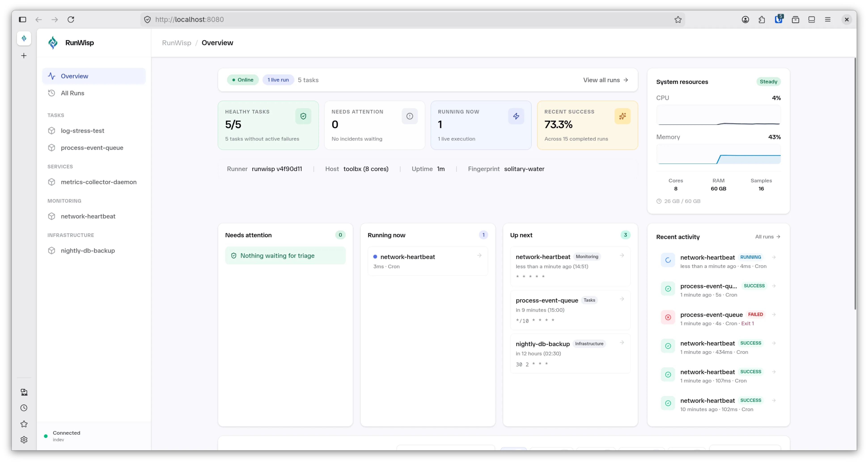Open the account profile icon
Viewport: 868px width, 463px height.
(x=745, y=19)
